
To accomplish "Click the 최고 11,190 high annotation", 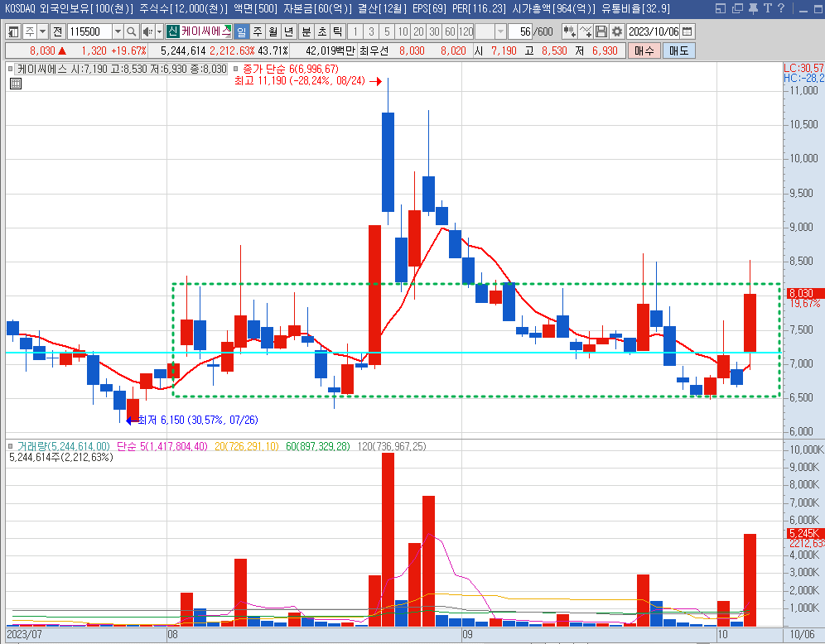I will (300, 81).
